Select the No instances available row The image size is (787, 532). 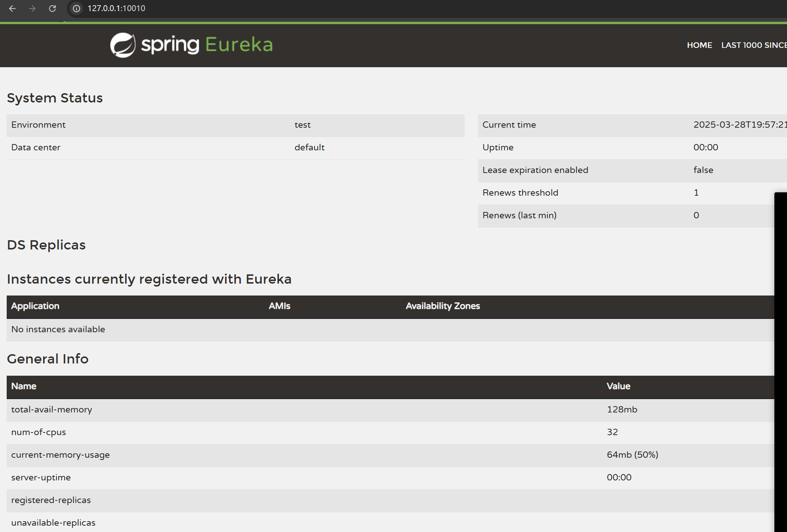58,329
